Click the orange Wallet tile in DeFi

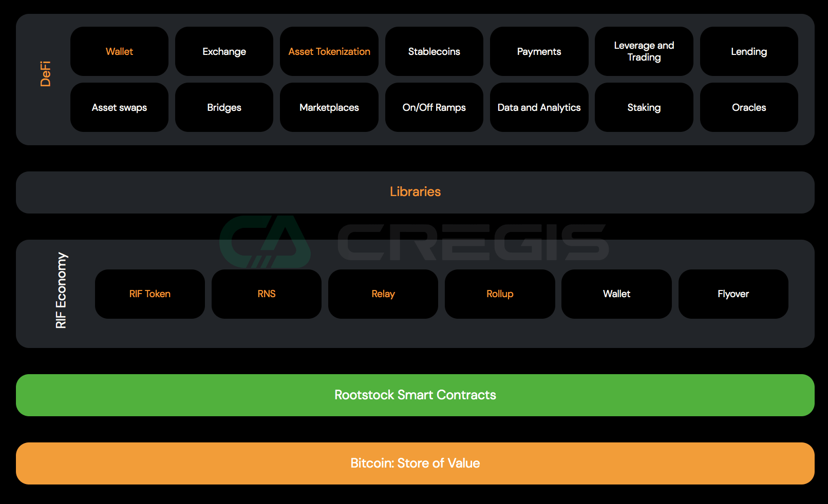click(x=119, y=51)
